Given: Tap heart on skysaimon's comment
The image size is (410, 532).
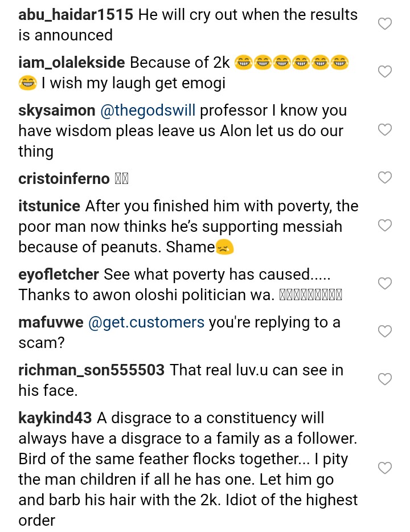Looking at the screenshot, I should tap(385, 130).
